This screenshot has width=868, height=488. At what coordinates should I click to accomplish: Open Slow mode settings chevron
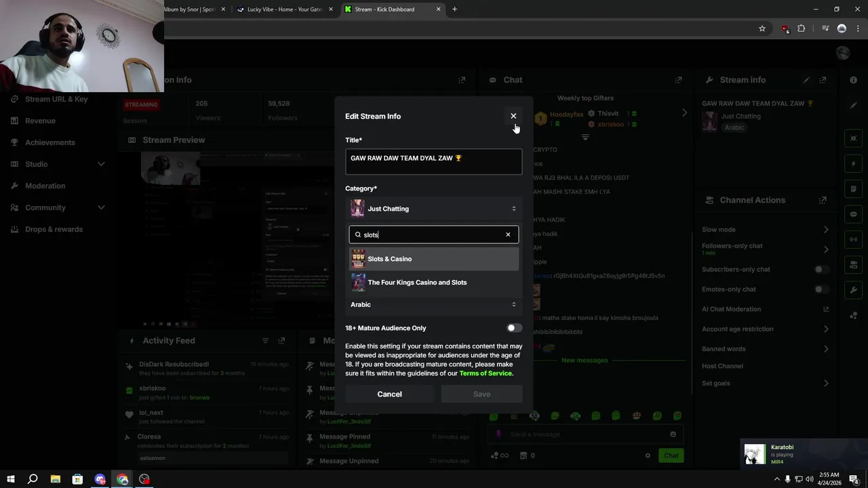pos(826,230)
